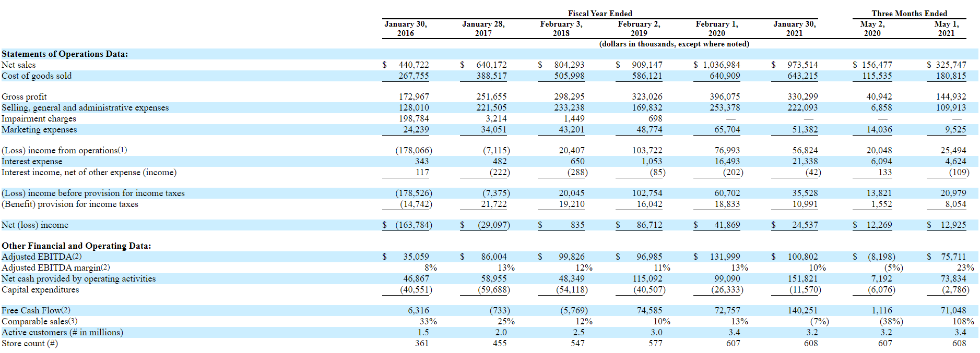Click net income value "86,712"
The image size is (980, 353).
point(650,225)
